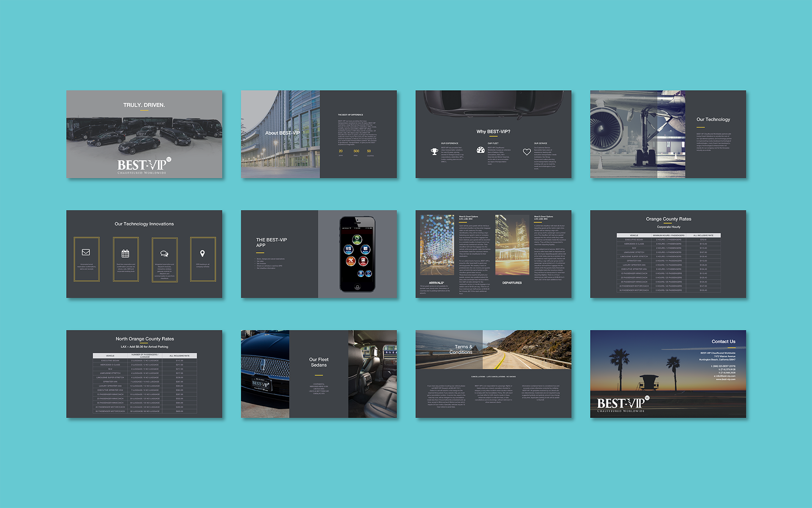This screenshot has width=812, height=508.
Task: Open the Departures skyscraper photo
Action: 512,245
